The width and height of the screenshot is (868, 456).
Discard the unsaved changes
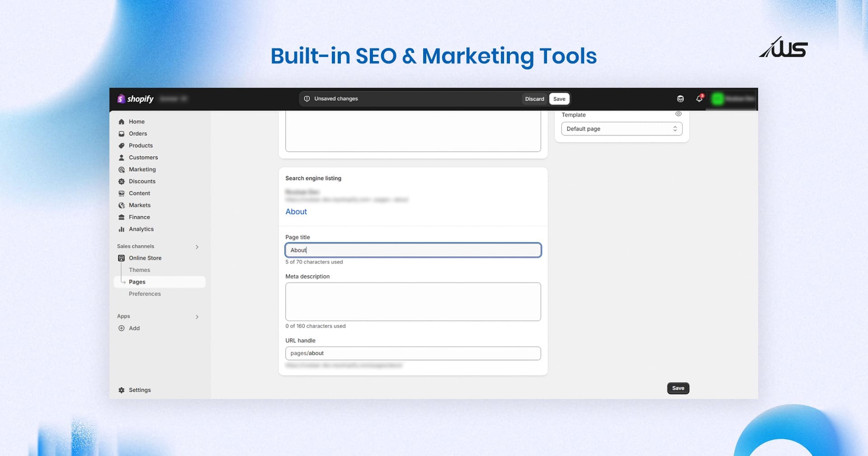[534, 99]
